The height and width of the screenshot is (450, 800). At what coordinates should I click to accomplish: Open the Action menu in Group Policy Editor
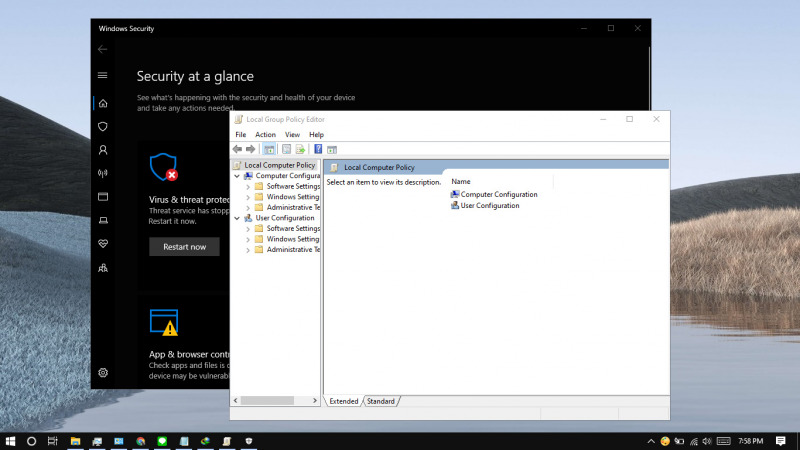click(265, 135)
